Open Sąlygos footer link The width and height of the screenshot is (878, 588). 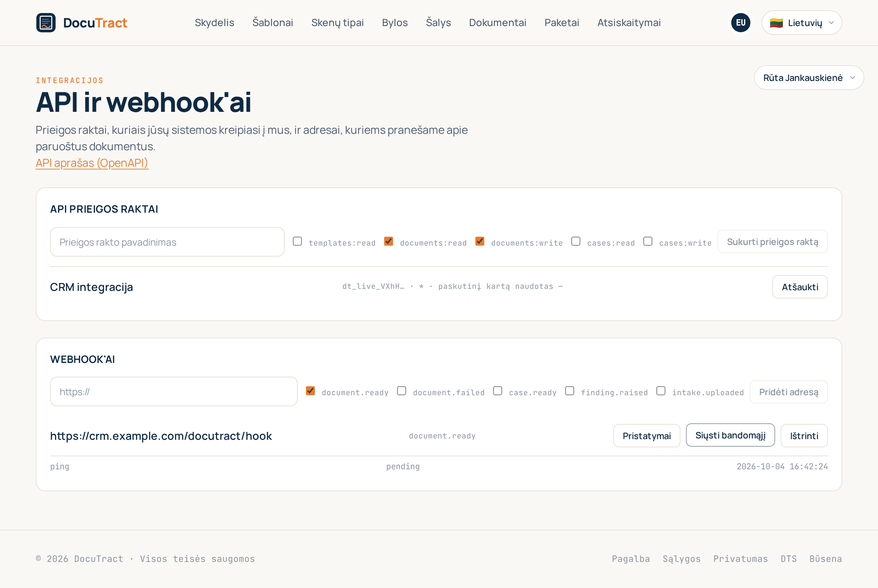[681, 559]
